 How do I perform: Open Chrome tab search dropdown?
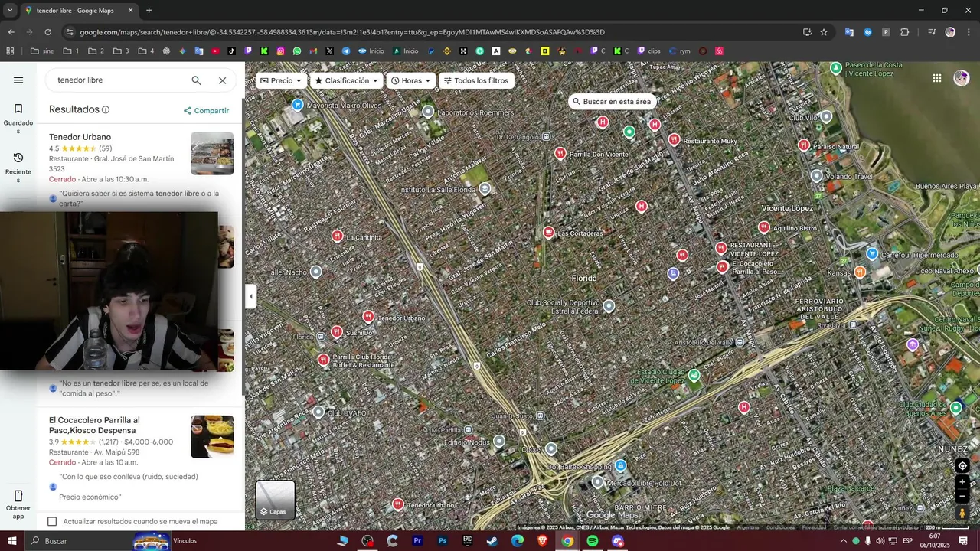[x=10, y=11]
